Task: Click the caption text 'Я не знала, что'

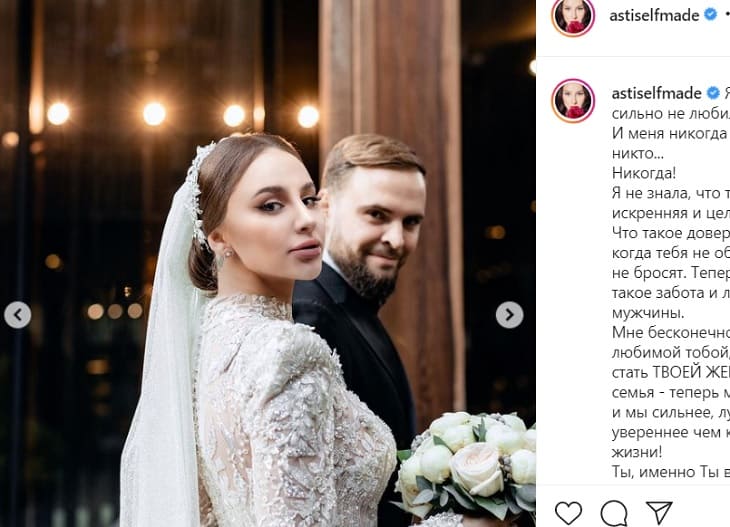Action: 668,193
